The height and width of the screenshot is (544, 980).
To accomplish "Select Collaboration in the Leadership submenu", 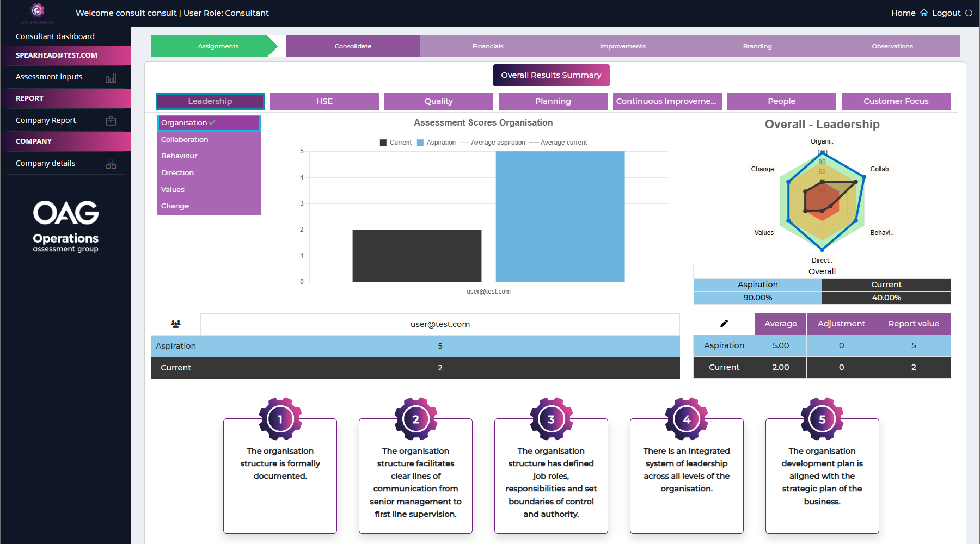I will coord(185,140).
